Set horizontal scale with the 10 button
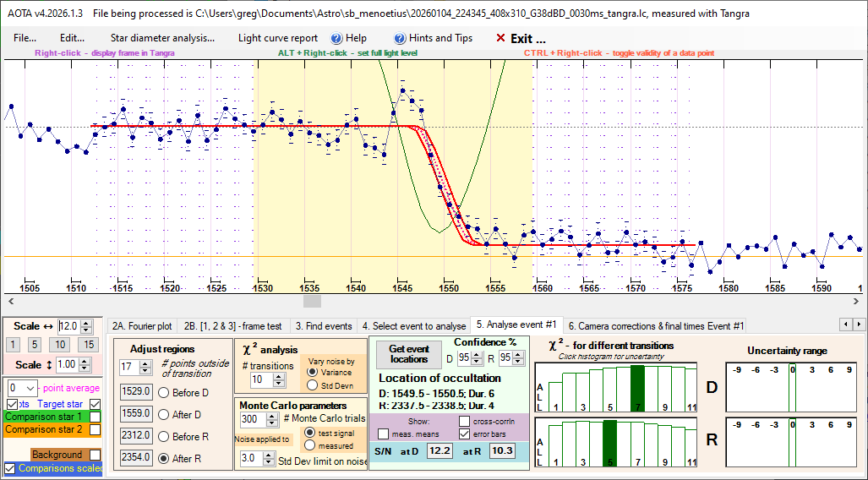 point(59,345)
